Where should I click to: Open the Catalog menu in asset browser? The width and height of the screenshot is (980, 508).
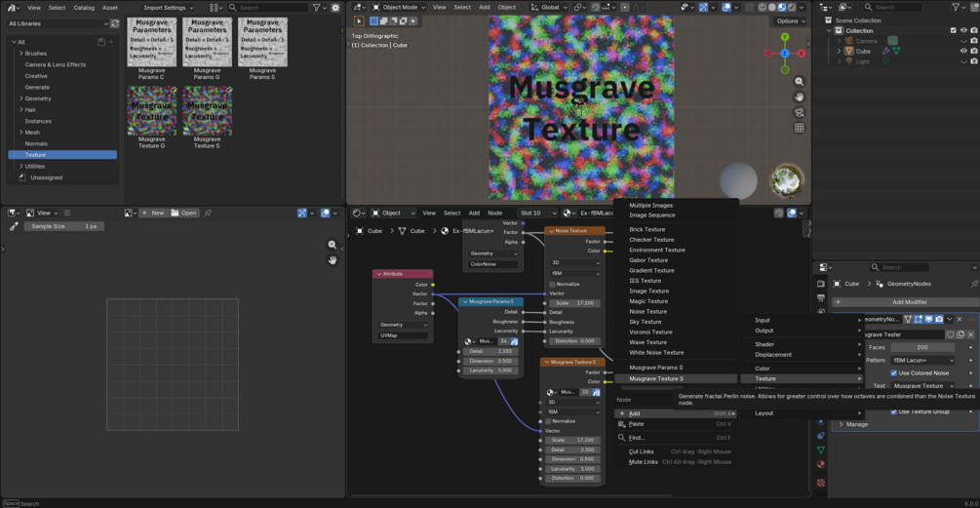tap(84, 8)
